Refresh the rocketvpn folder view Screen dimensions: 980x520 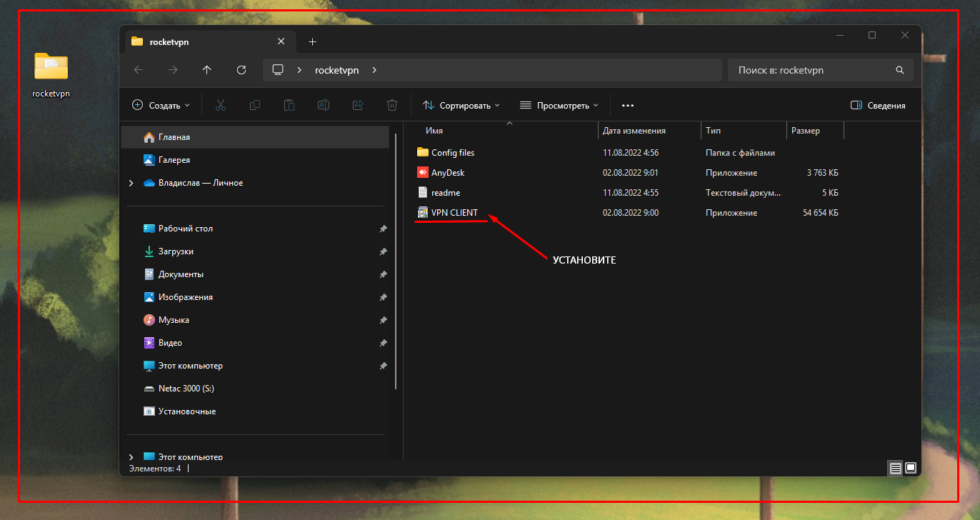241,70
